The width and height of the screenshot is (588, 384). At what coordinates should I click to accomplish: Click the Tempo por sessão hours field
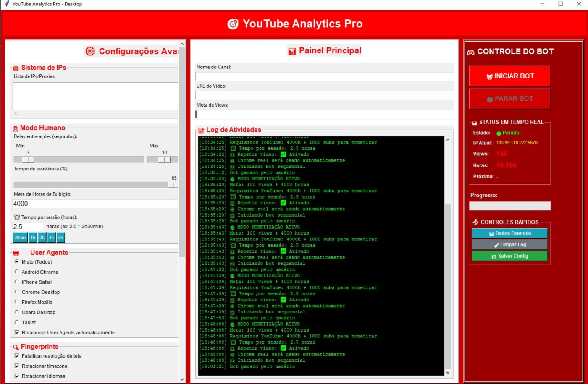click(28, 227)
